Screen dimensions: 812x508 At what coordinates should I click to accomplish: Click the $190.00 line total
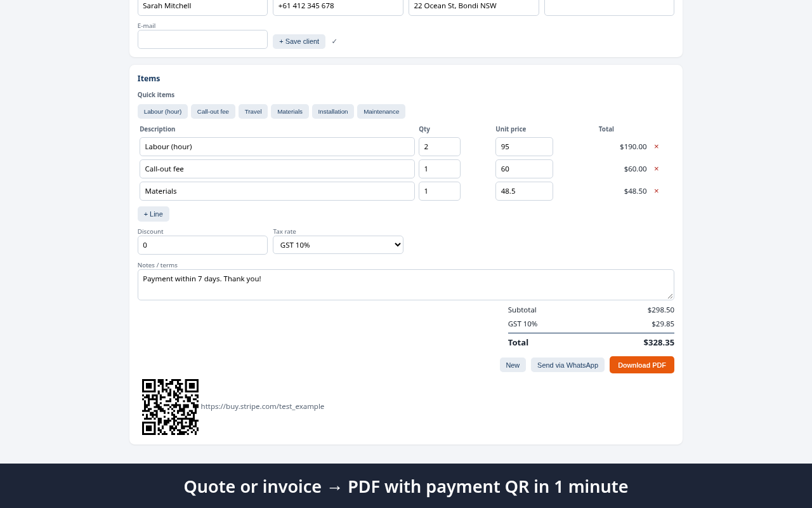tap(633, 147)
